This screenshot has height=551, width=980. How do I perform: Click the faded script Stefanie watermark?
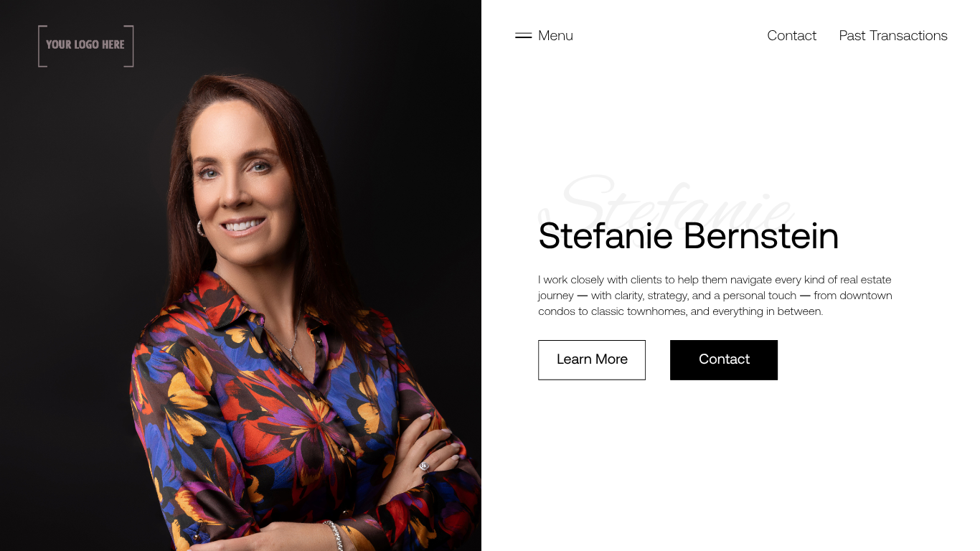(x=666, y=204)
